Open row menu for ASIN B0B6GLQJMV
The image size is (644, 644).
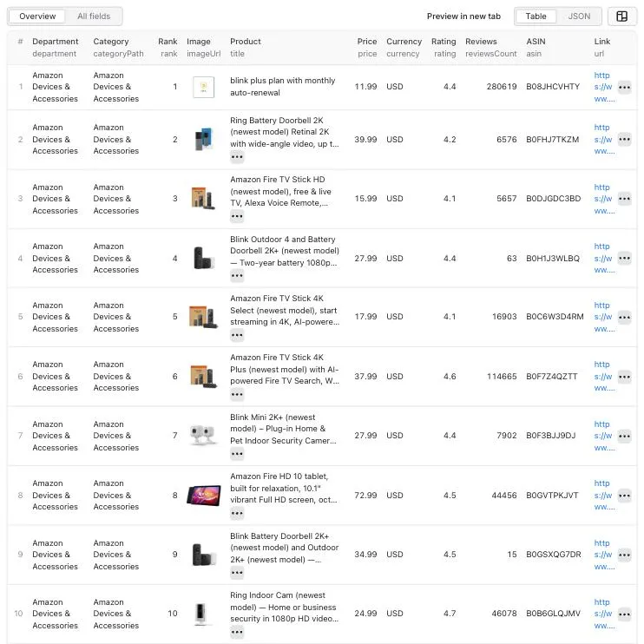[x=624, y=614]
